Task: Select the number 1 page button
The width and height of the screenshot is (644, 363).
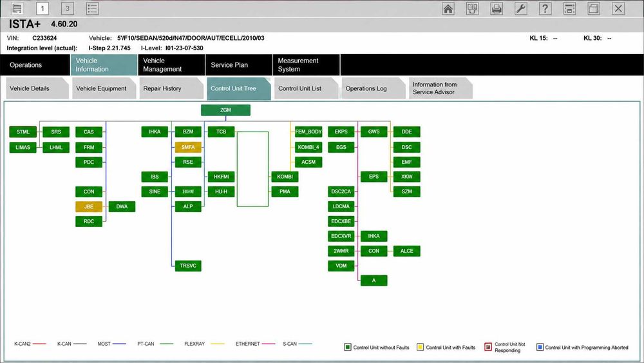Action: click(43, 8)
